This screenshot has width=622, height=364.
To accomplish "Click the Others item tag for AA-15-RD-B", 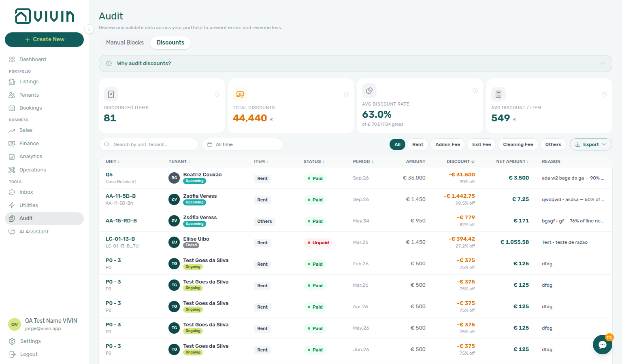I will (264, 221).
